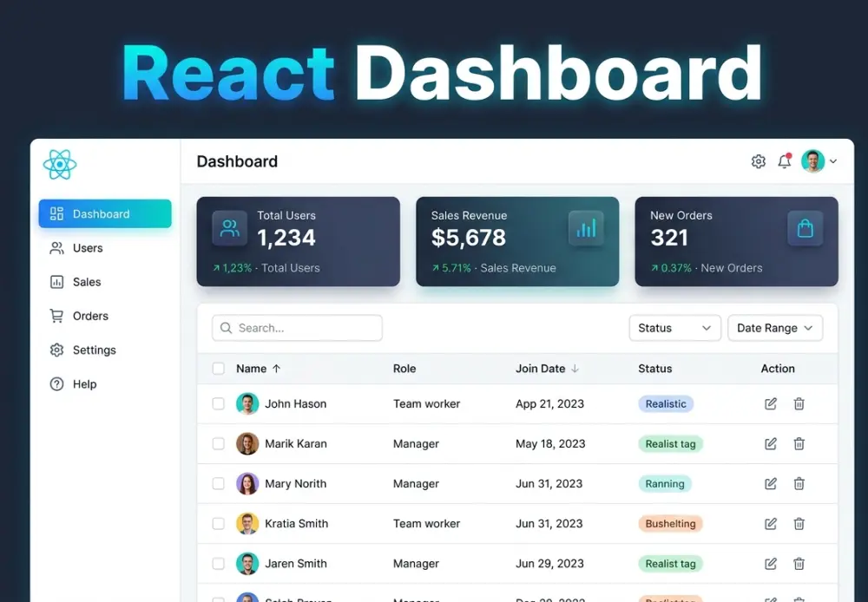Click the profile avatar in the header

[812, 161]
